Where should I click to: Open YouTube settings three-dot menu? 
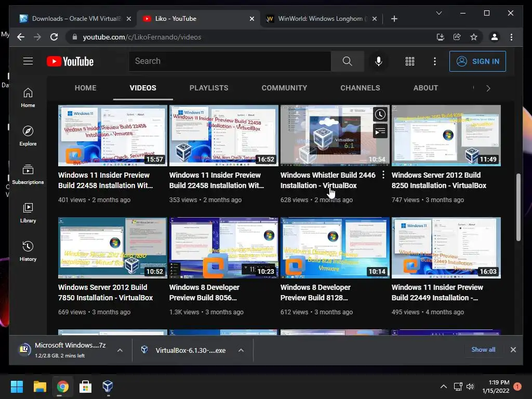[435, 61]
